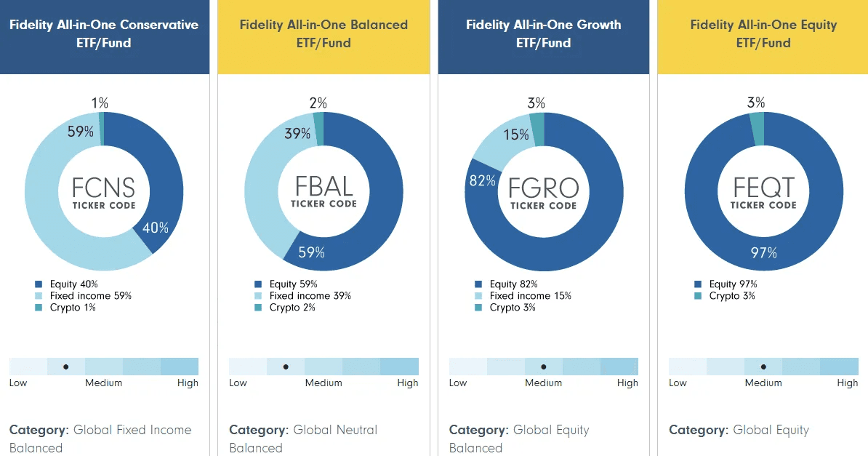Click the risk marker on Growth risk scale
868x456 pixels.
[543, 367]
